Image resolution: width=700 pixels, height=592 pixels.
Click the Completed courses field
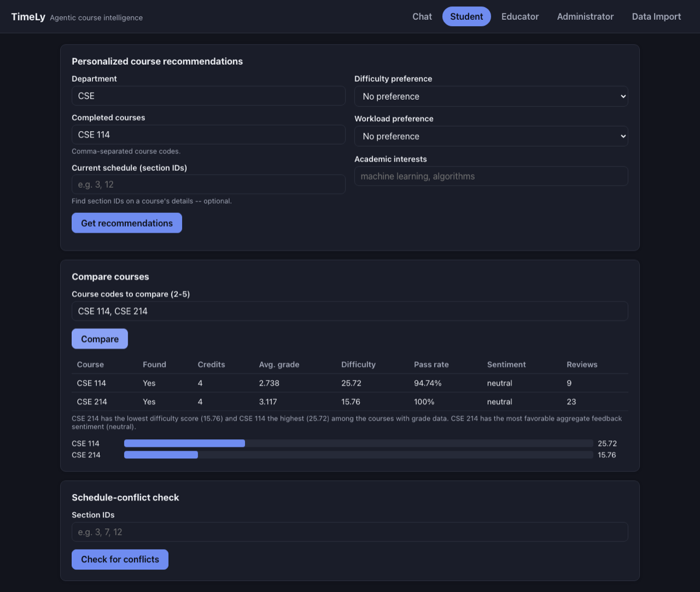pyautogui.click(x=208, y=135)
